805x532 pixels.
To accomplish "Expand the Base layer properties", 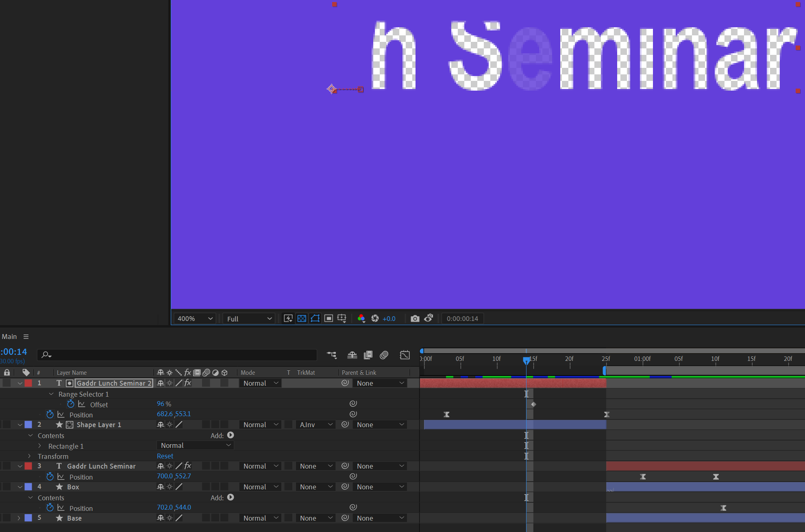I will pos(19,518).
